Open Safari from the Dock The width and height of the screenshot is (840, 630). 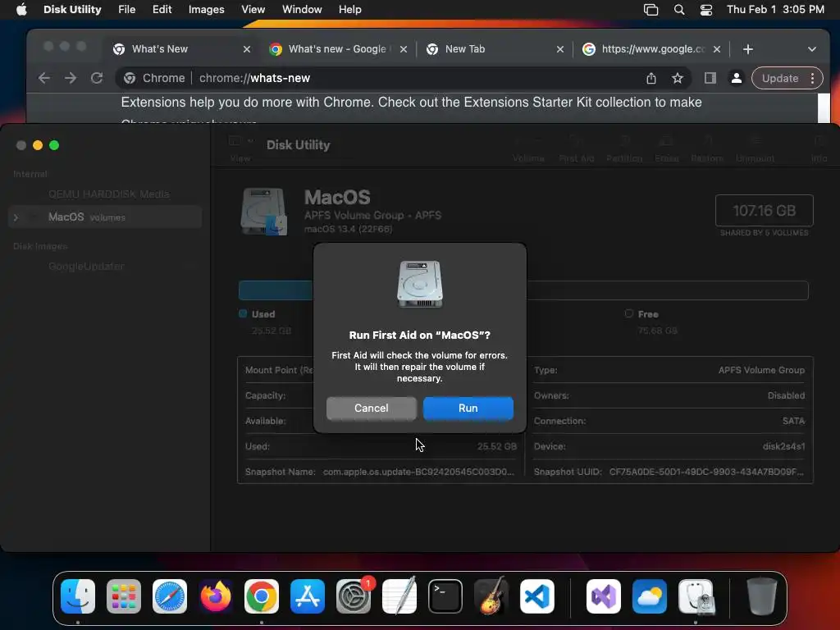[x=170, y=596]
